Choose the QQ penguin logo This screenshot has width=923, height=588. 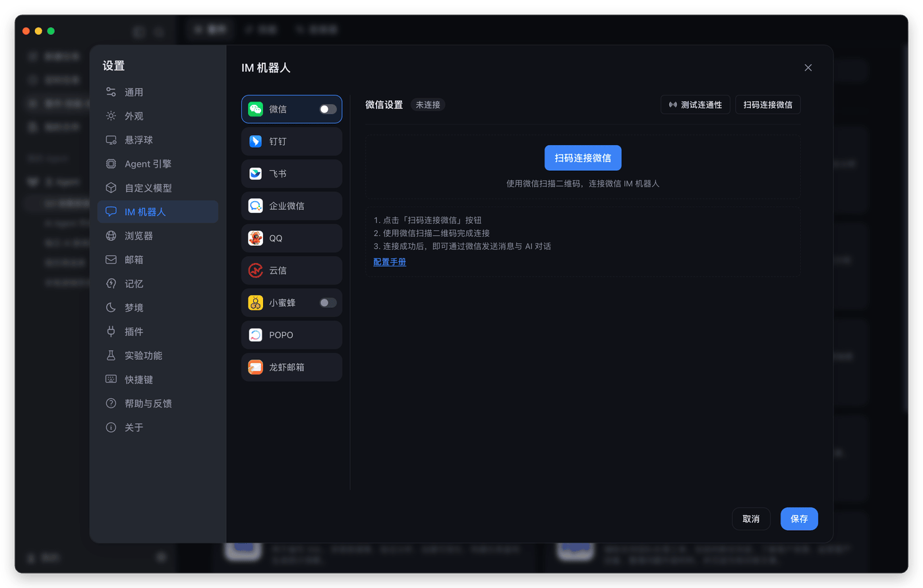[x=256, y=238]
